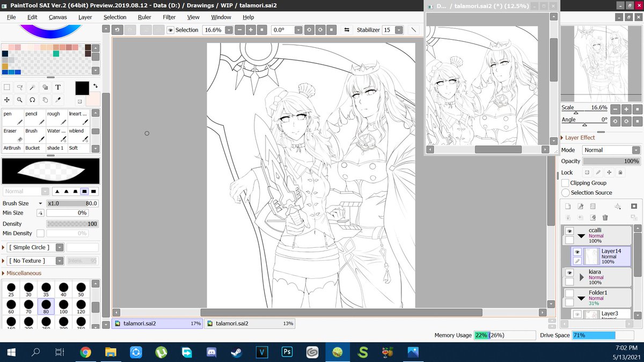Delete layer with trash can icon
Screen dimensions: 644x362
point(605,217)
